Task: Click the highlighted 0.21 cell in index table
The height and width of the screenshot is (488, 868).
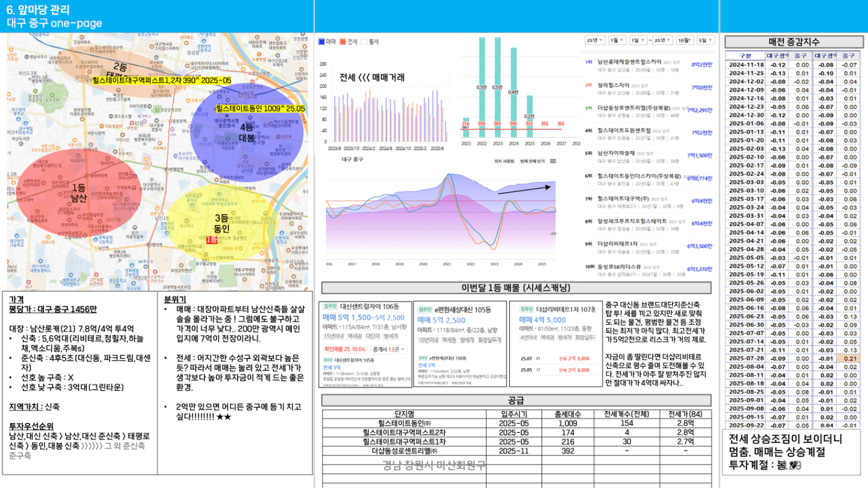Action: pos(850,358)
